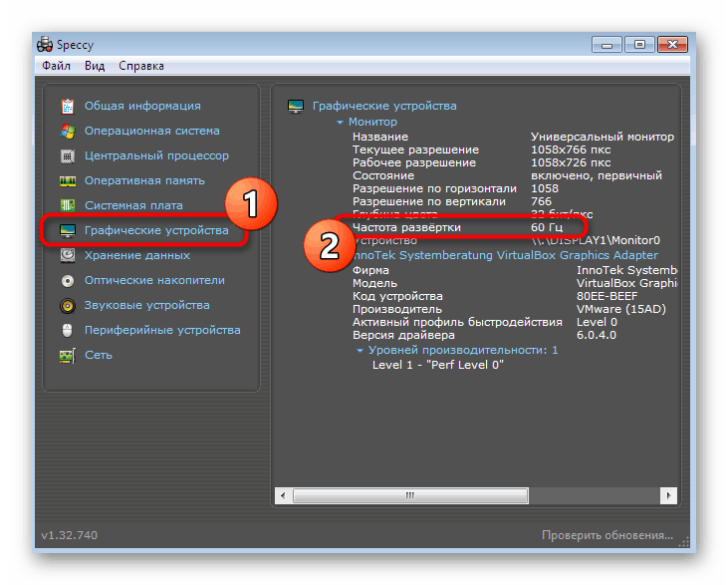This screenshot has height=585, width=728.
Task: Select Операционная система section
Action: click(151, 131)
